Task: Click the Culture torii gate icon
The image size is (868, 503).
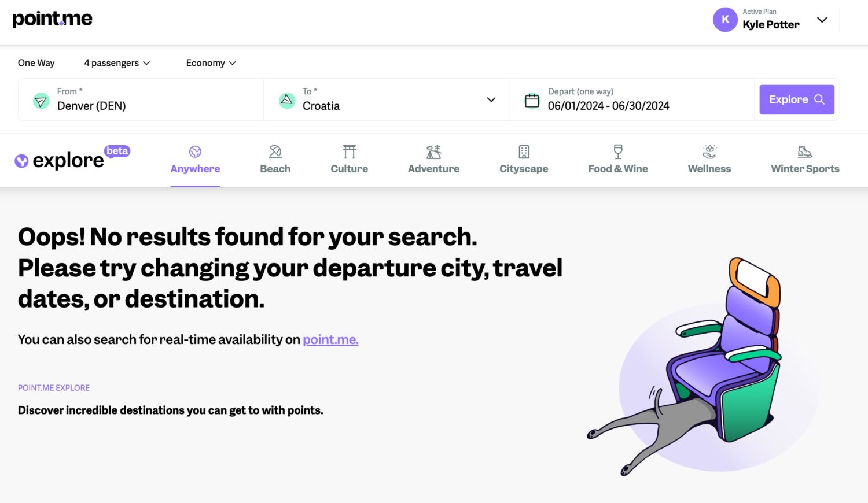Action: click(350, 151)
